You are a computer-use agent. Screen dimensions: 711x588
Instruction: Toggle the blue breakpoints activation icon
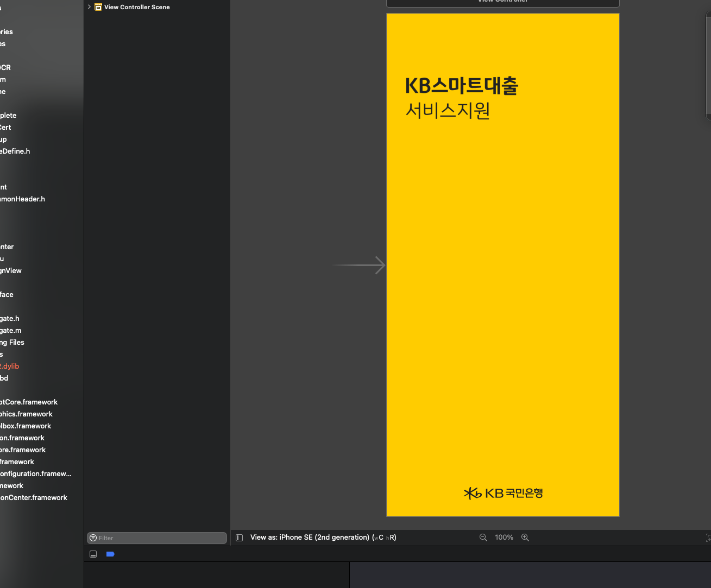(x=110, y=554)
